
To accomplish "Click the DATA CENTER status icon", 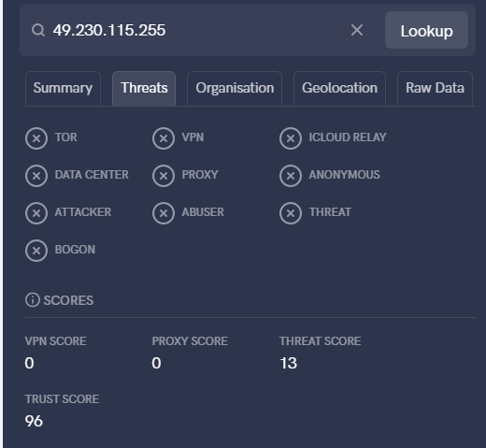I will pos(36,176).
